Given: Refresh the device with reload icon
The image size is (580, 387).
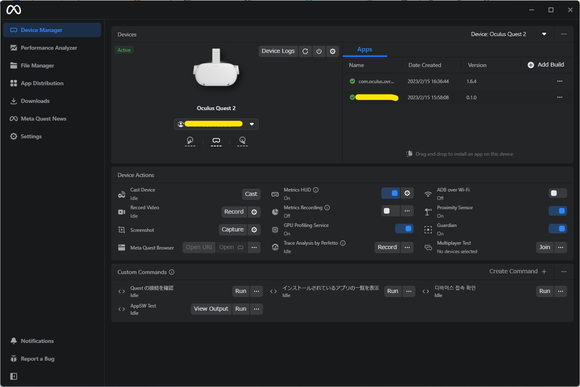Looking at the screenshot, I should (x=305, y=51).
